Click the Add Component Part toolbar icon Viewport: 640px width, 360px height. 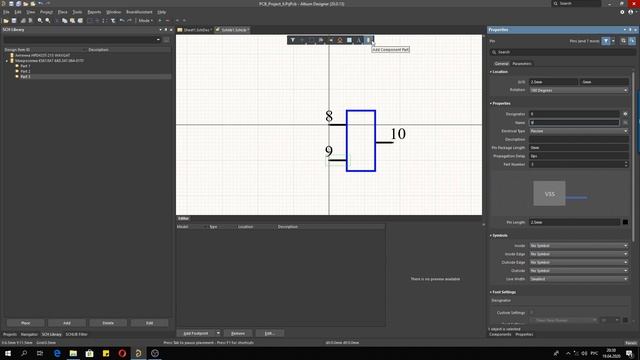coord(368,40)
